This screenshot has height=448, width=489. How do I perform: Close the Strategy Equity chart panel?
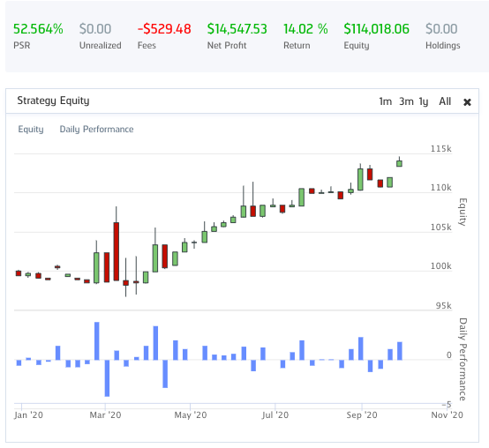(467, 102)
